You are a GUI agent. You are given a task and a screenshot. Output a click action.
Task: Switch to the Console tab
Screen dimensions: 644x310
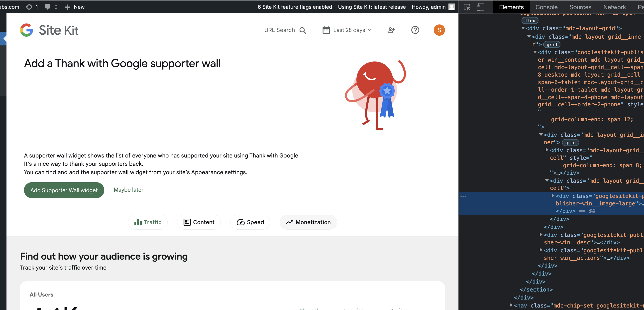pos(546,7)
